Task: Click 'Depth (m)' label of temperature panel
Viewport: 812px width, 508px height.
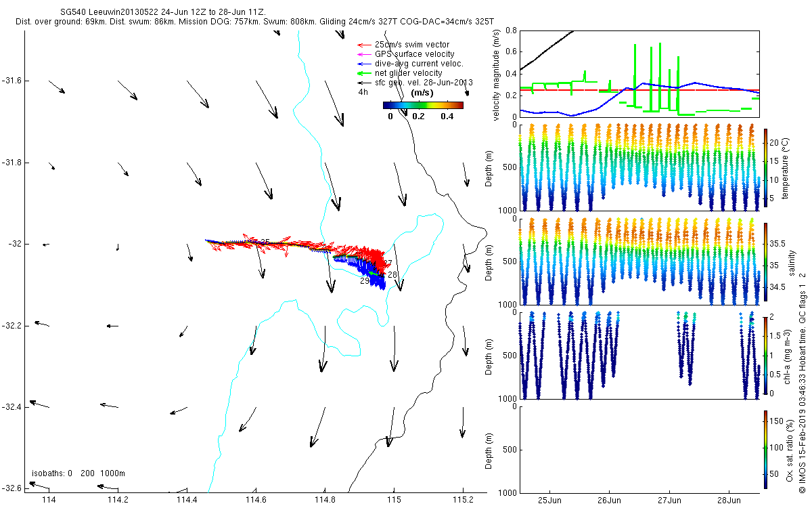Action: [489, 168]
